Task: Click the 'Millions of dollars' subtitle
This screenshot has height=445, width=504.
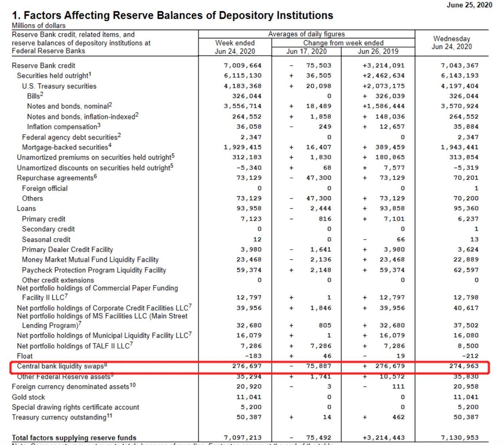Action: pos(39,26)
